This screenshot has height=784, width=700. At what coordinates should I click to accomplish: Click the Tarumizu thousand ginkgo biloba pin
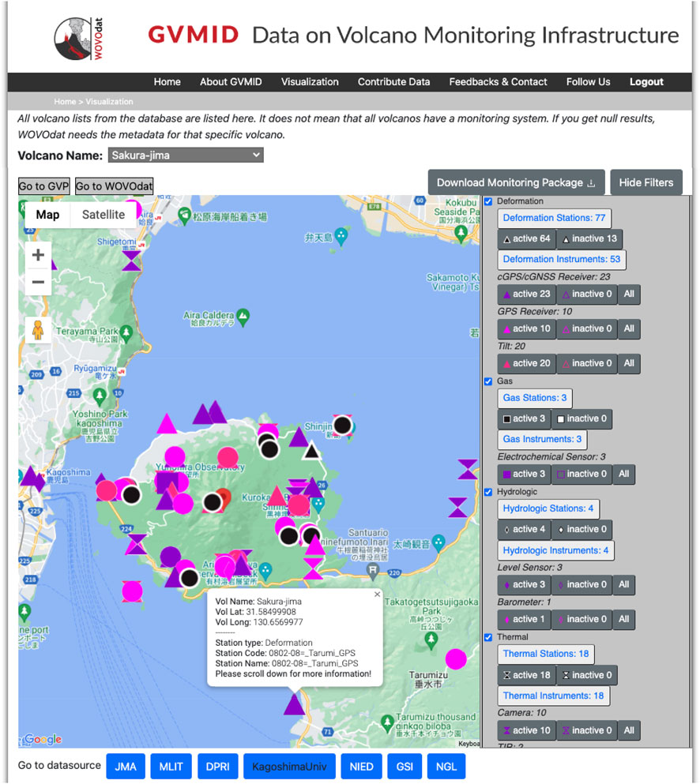pyautogui.click(x=387, y=723)
